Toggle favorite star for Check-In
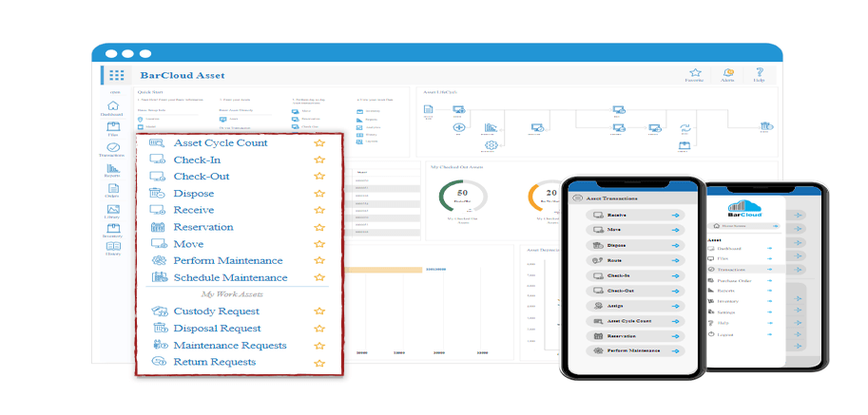 point(318,160)
